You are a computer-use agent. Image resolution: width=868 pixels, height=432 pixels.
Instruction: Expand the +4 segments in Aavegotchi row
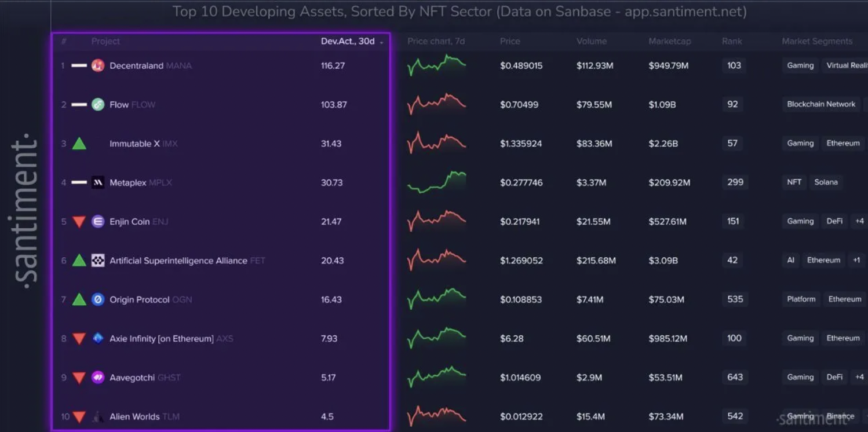tap(859, 377)
